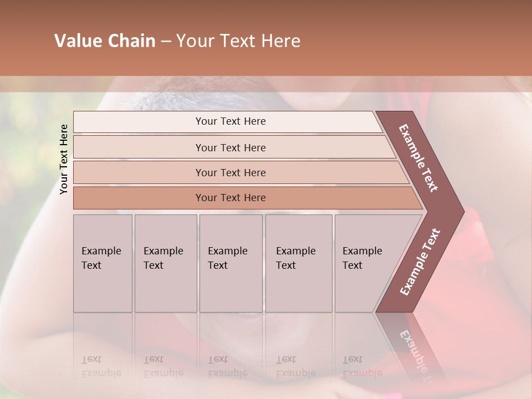Select the fourth "Example Text" box from left

pyautogui.click(x=298, y=258)
